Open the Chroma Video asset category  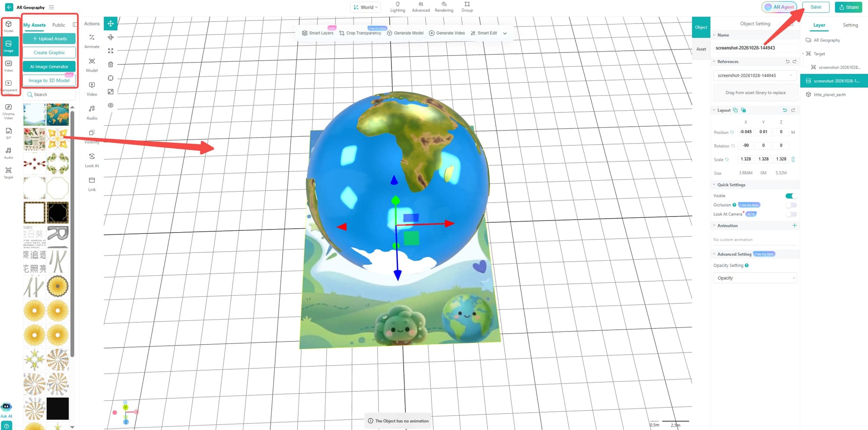pos(9,112)
